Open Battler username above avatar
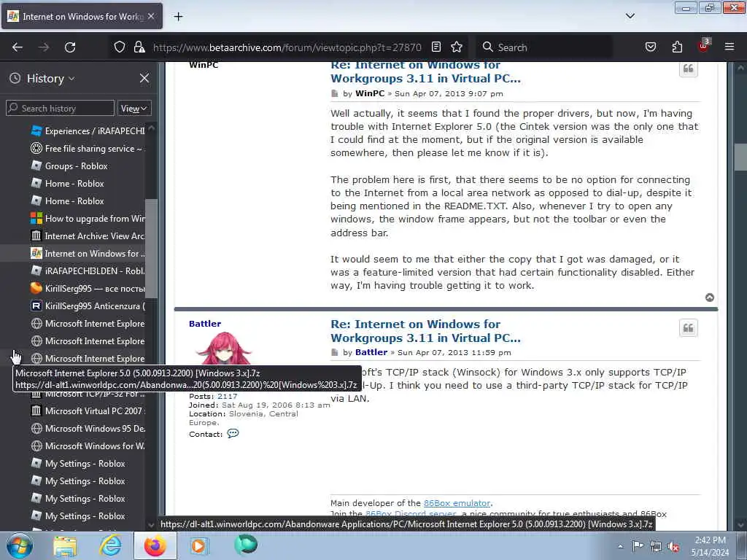This screenshot has height=560, width=747. tap(205, 323)
